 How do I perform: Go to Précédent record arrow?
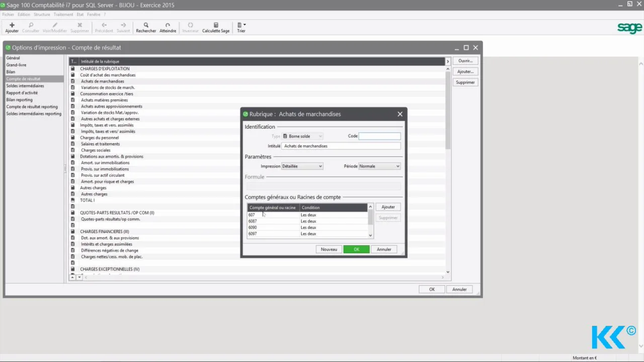(104, 25)
